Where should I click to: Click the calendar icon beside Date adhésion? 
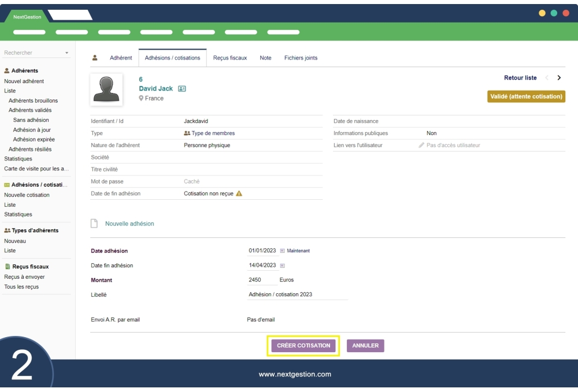click(283, 251)
